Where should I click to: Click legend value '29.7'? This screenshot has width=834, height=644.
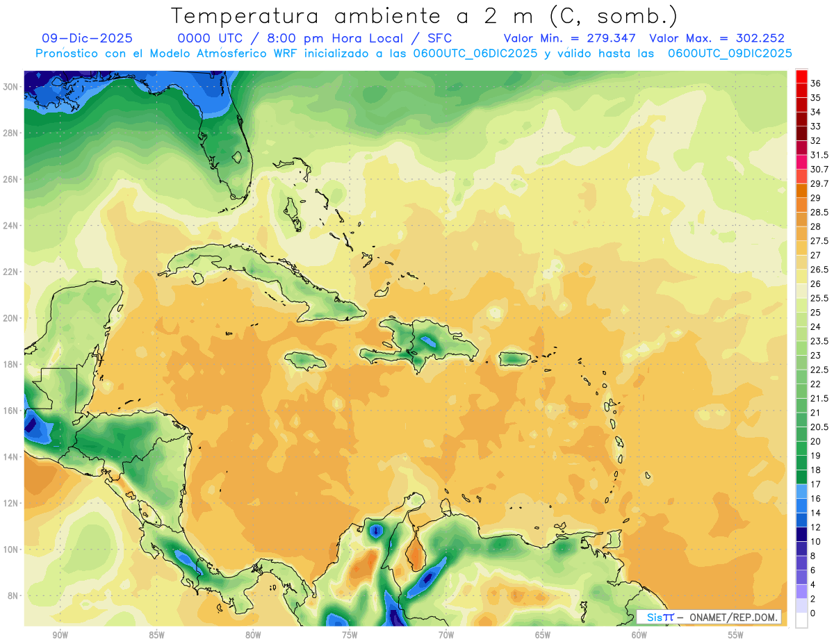click(x=819, y=183)
